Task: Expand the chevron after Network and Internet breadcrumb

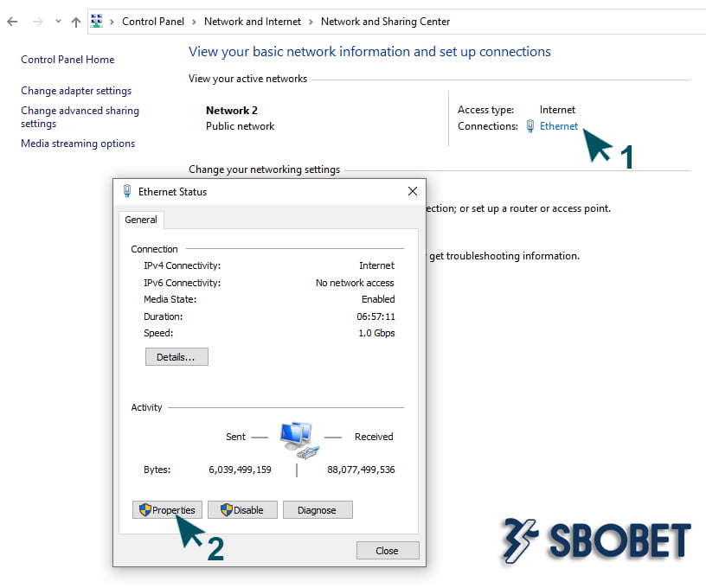Action: [x=311, y=22]
